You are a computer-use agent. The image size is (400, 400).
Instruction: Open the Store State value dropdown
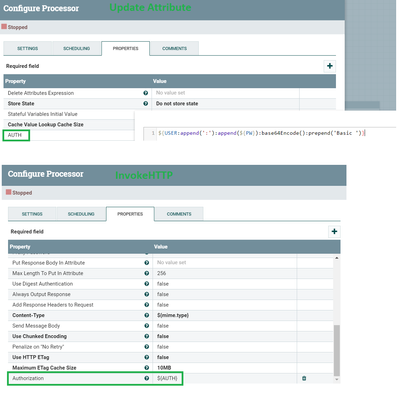click(x=226, y=104)
